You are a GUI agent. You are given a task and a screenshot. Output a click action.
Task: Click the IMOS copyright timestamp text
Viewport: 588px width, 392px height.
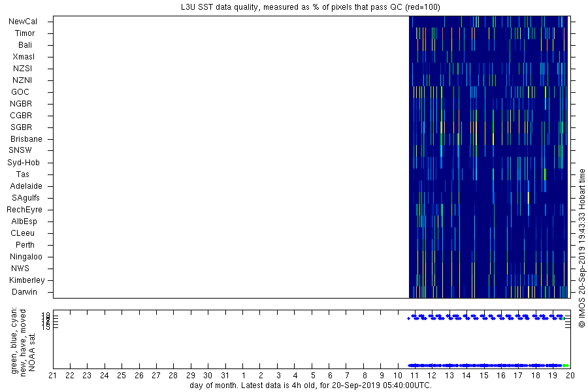pyautogui.click(x=581, y=250)
